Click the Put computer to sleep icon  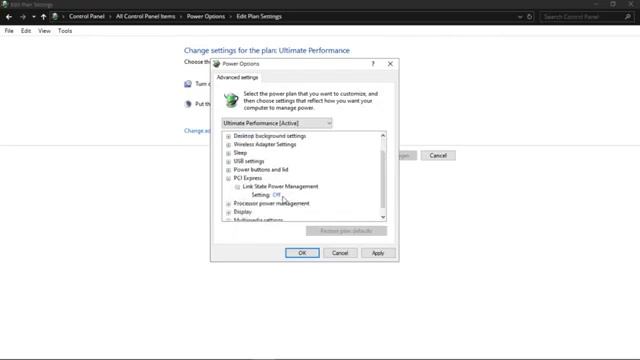click(188, 104)
